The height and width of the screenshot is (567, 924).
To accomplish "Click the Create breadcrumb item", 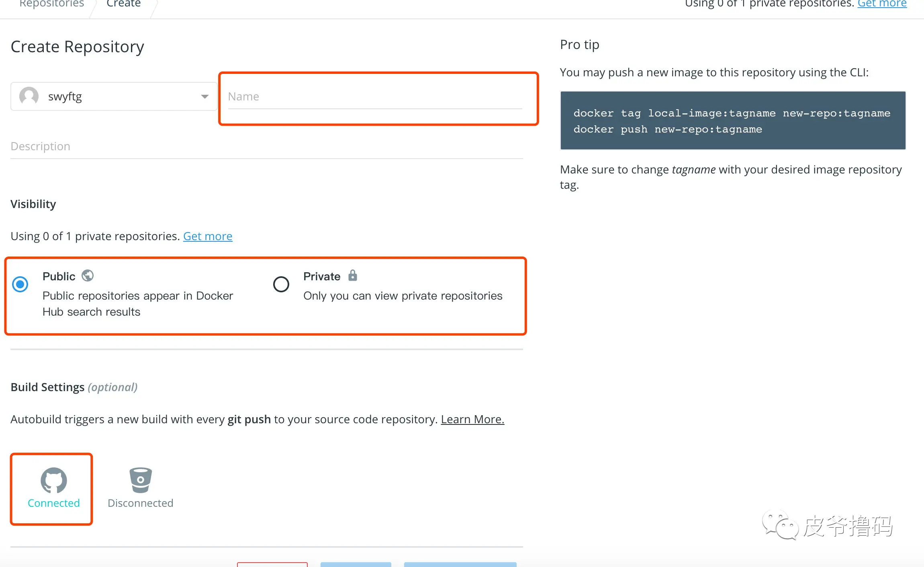I will point(123,4).
